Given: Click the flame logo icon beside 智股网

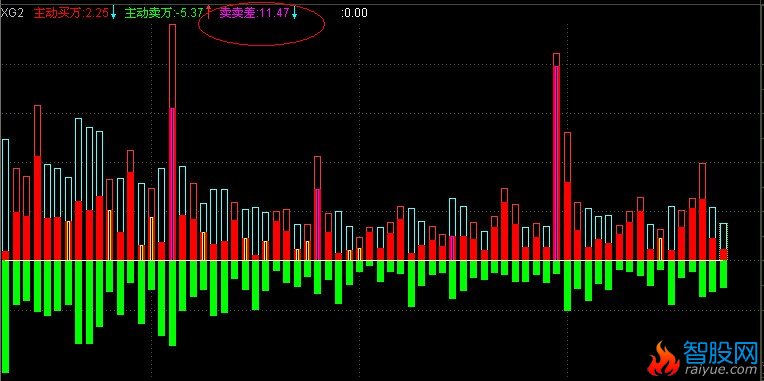Looking at the screenshot, I should click(x=663, y=359).
